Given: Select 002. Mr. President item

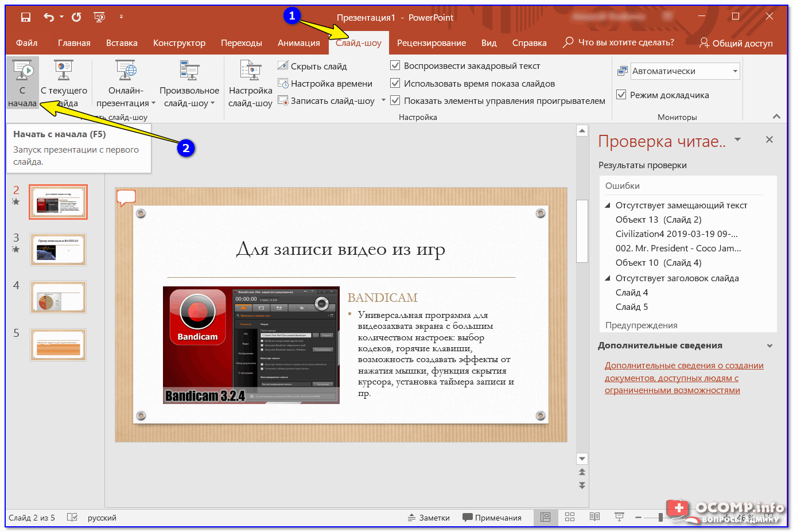Looking at the screenshot, I should click(x=678, y=248).
